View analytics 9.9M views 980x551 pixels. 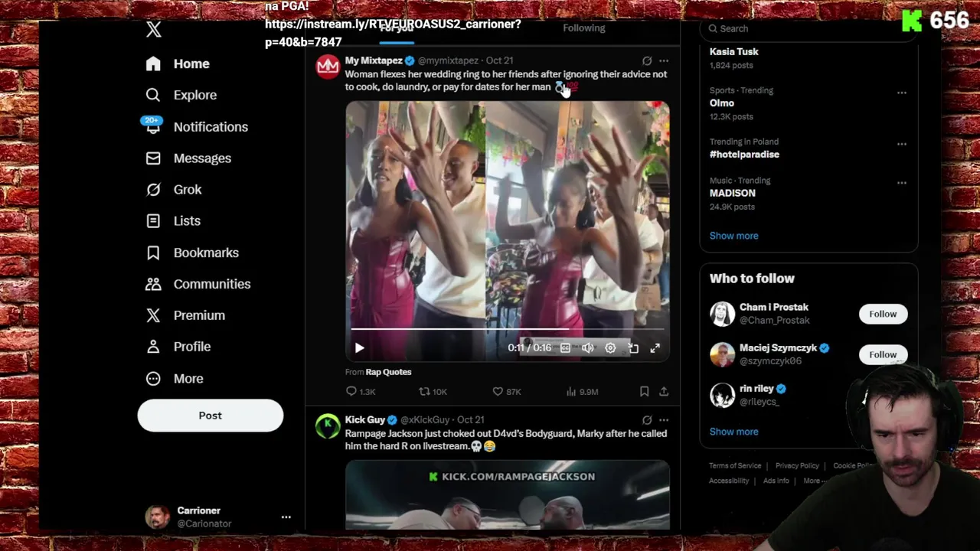click(x=582, y=392)
